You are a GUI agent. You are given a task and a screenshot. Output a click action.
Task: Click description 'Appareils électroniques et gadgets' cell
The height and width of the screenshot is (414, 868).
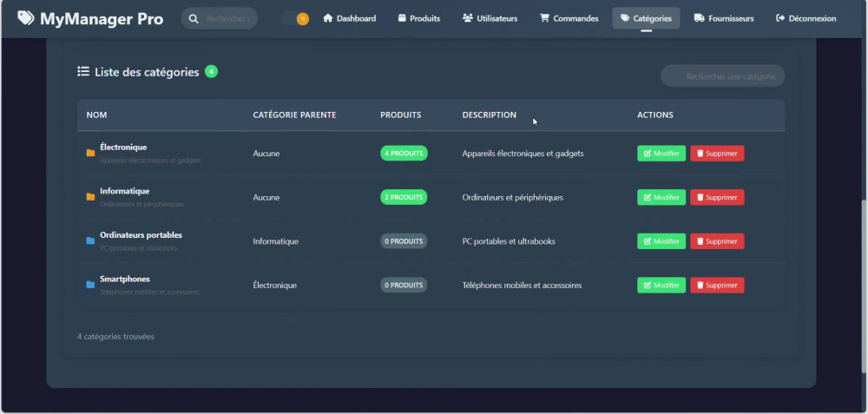pyautogui.click(x=523, y=154)
